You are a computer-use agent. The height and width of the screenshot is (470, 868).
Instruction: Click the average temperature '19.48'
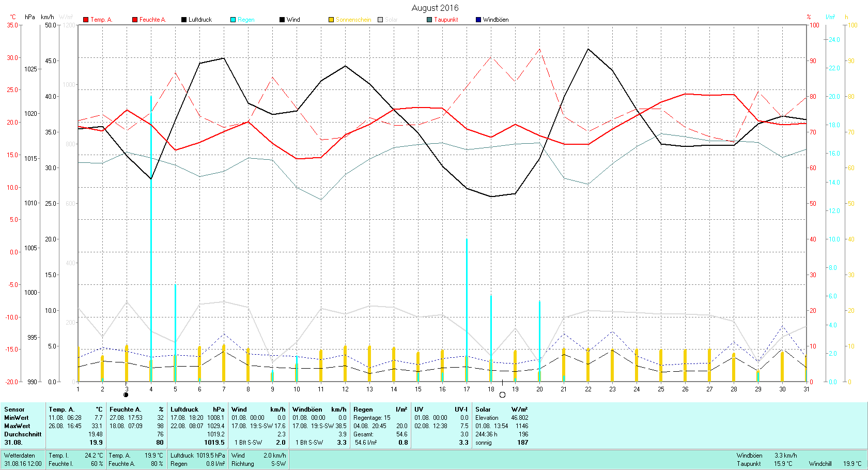pos(95,434)
